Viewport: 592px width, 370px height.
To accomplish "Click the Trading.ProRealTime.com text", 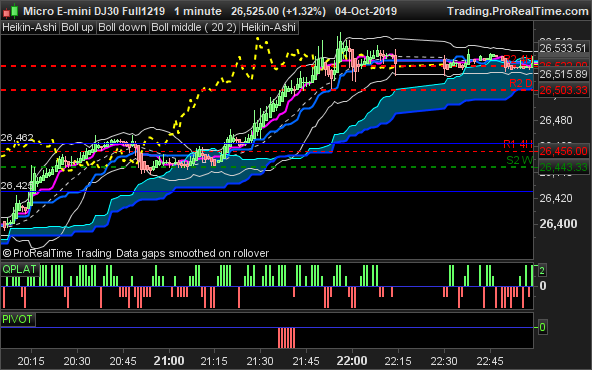I will pyautogui.click(x=518, y=11).
